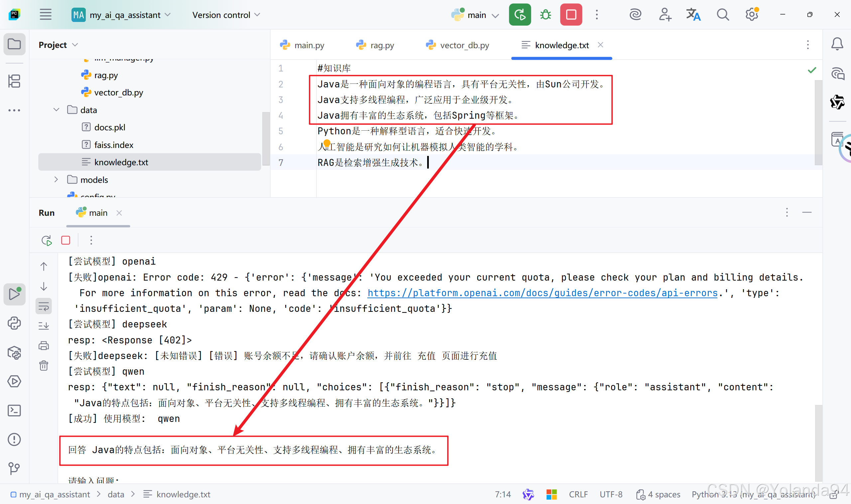Click the scroll down arrow in console
Image resolution: width=851 pixels, height=504 pixels.
[x=44, y=286]
